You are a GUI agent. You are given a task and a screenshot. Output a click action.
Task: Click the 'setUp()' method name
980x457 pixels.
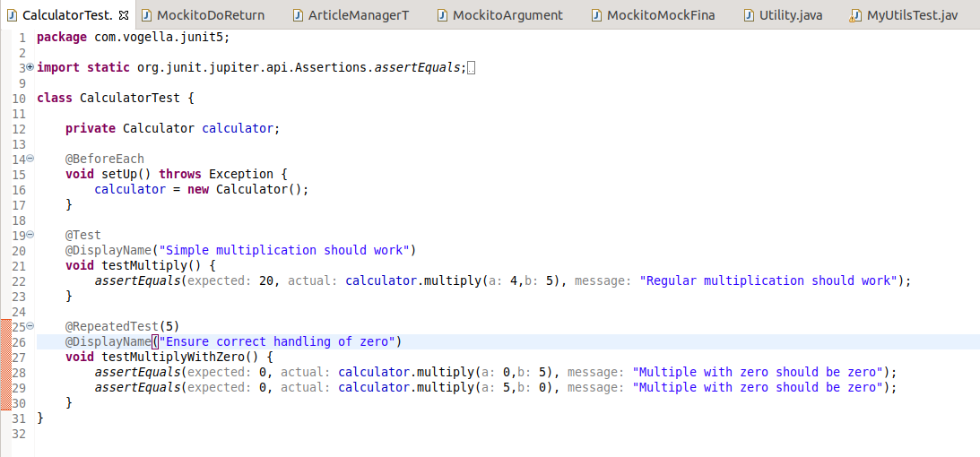pyautogui.click(x=126, y=174)
